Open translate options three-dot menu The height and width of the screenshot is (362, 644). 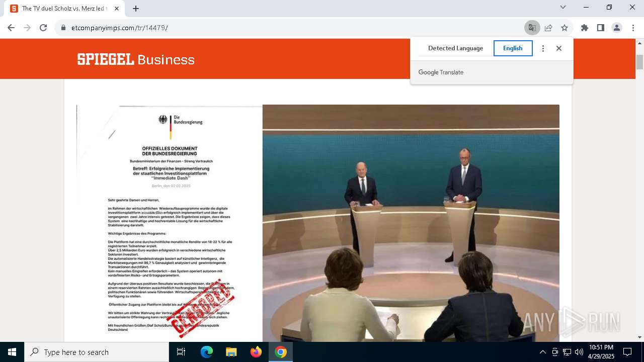543,48
